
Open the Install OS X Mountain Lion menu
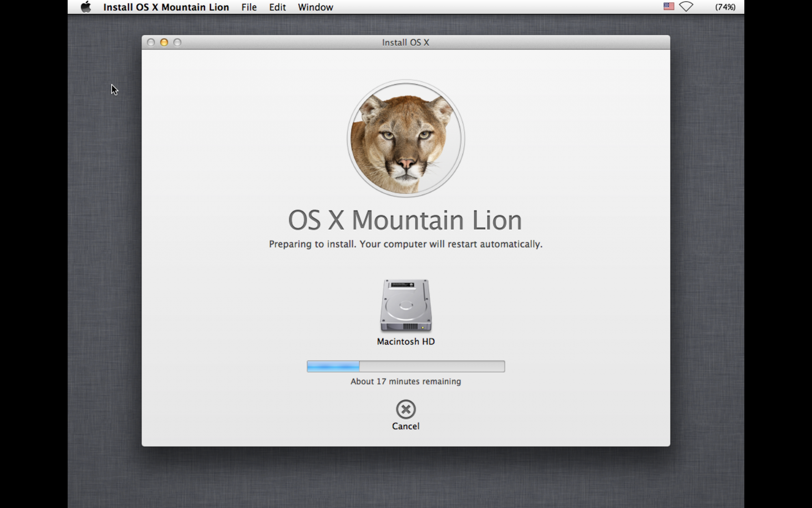166,7
